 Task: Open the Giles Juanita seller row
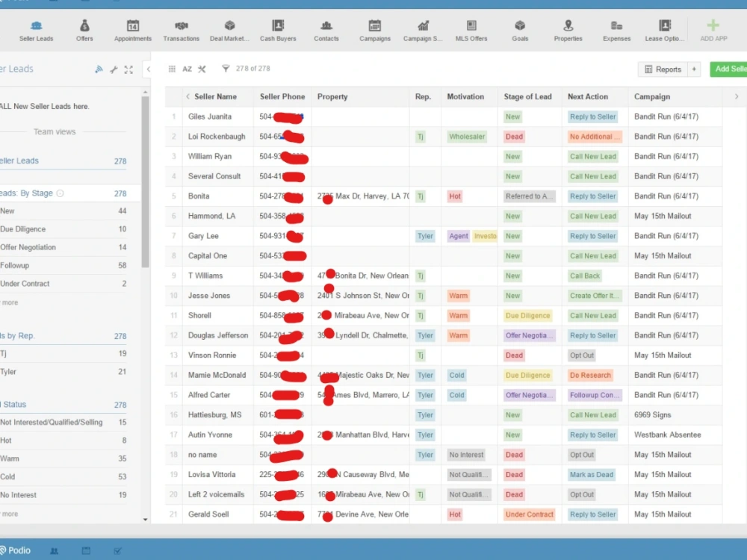pyautogui.click(x=443, y=116)
